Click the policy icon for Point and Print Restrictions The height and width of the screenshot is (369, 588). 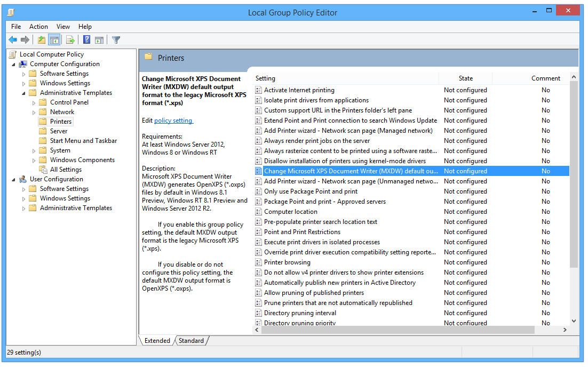coord(258,232)
